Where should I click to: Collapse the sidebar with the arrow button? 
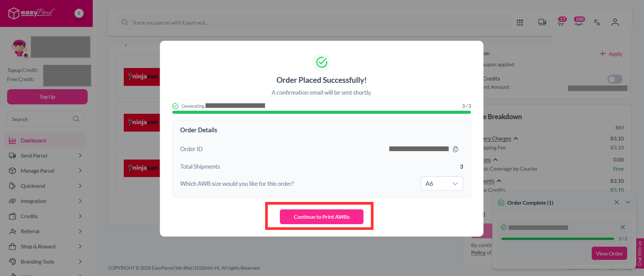[x=79, y=13]
